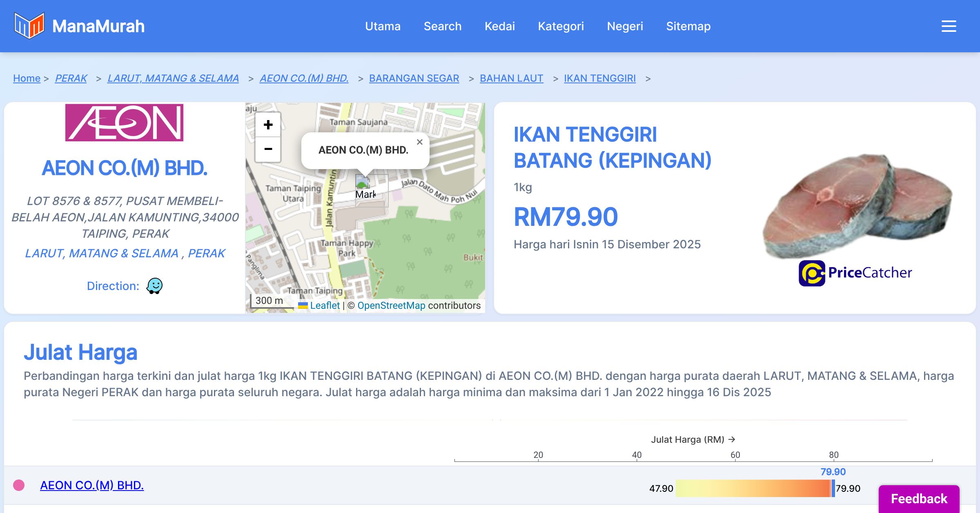Viewport: 980px width, 513px height.
Task: Follow the BAHAN LAUT breadcrumb link
Action: (x=511, y=78)
